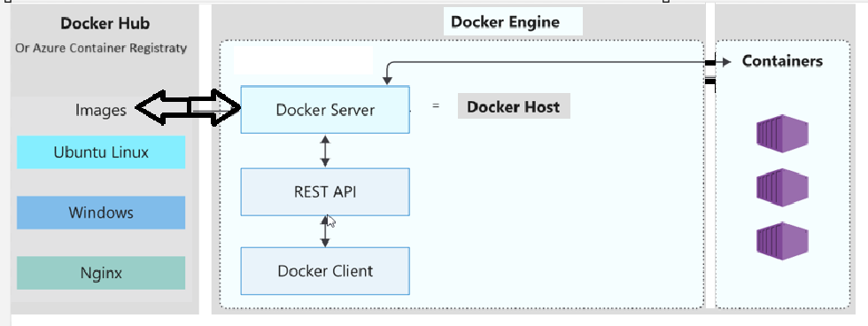
Task: Click the middle purple container icon
Action: (782, 188)
